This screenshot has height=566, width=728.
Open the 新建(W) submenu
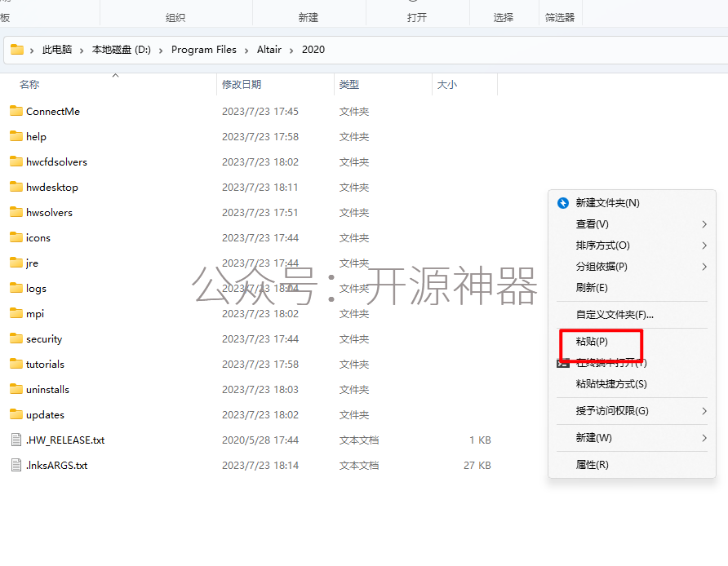(x=704, y=438)
